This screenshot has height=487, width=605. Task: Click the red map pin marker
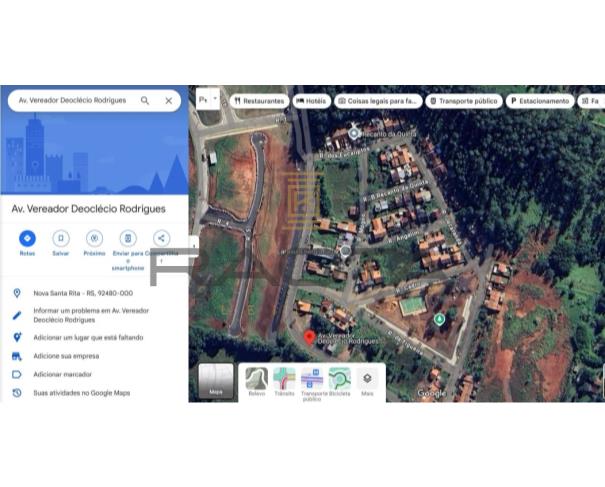[309, 338]
